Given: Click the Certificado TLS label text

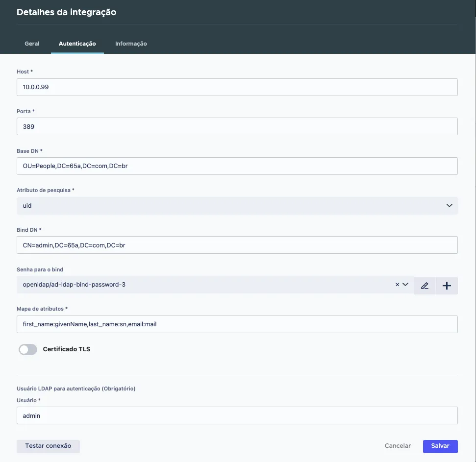Looking at the screenshot, I should (67, 349).
